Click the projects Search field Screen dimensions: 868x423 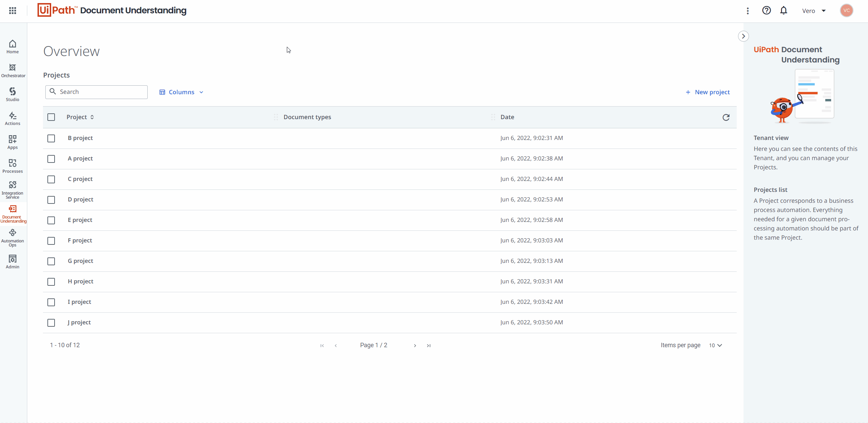click(97, 92)
